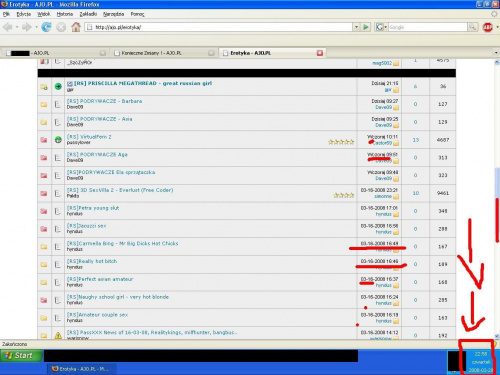Switch to the first AJO.PL tab
Viewport: 500px width, 375px height.
click(x=56, y=53)
